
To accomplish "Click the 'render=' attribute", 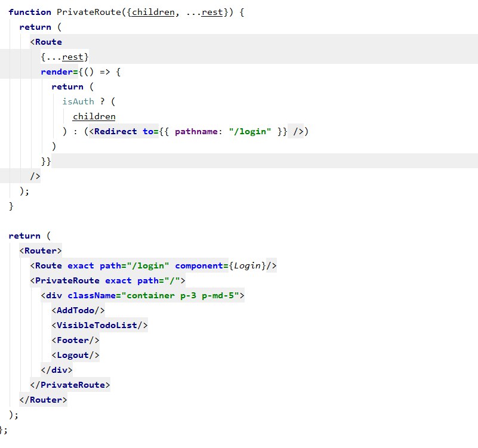I will click(x=60, y=72).
